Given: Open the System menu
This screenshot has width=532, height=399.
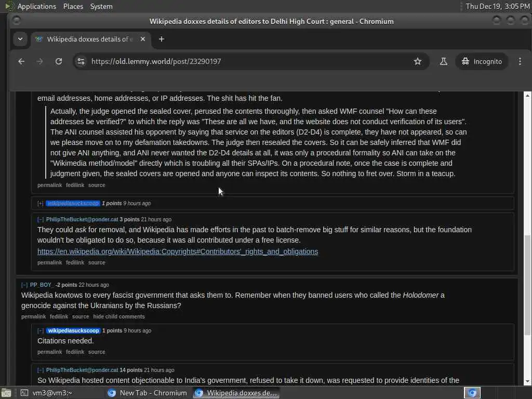Looking at the screenshot, I should point(101,6).
